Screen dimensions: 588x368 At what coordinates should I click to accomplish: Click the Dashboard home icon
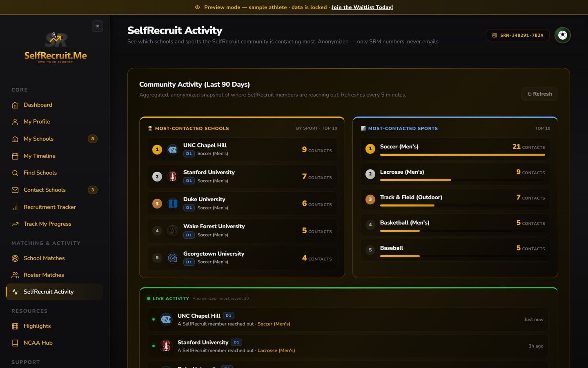(15, 105)
